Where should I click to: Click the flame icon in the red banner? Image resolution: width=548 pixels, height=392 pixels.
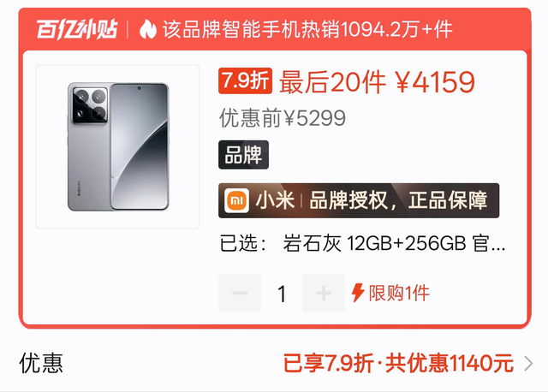[x=148, y=29]
